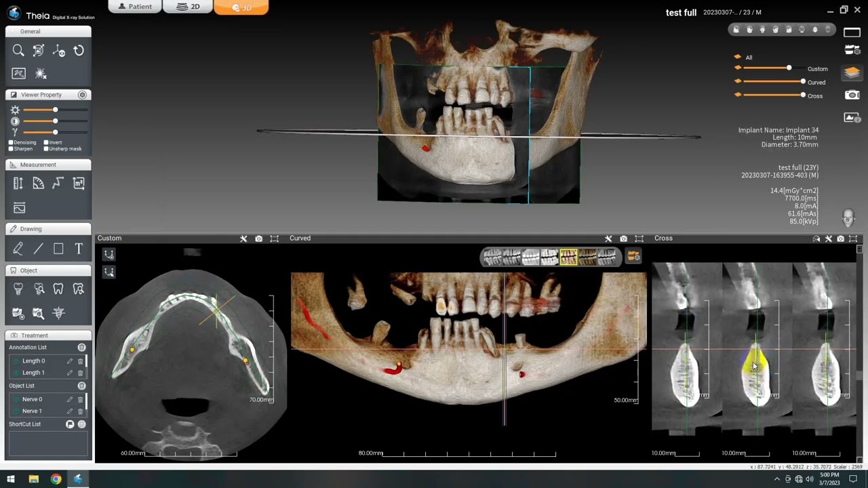
Task: Select the rectangle drawing tool
Action: (x=58, y=249)
